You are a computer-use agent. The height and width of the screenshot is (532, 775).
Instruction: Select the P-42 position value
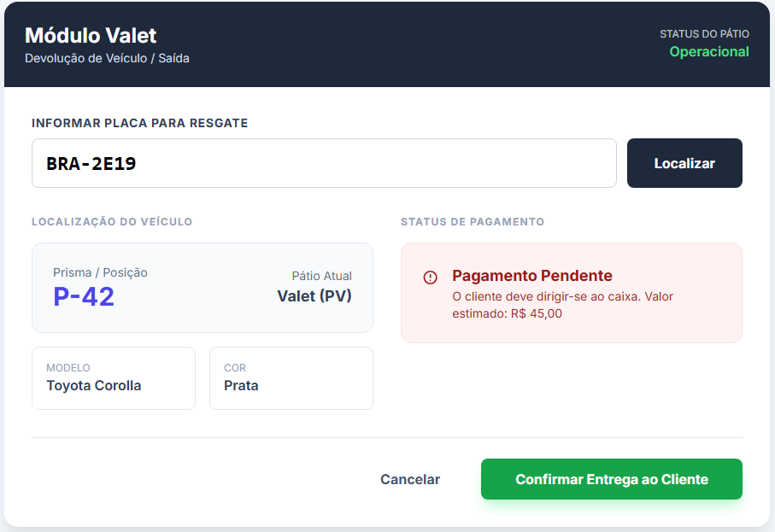(x=84, y=296)
